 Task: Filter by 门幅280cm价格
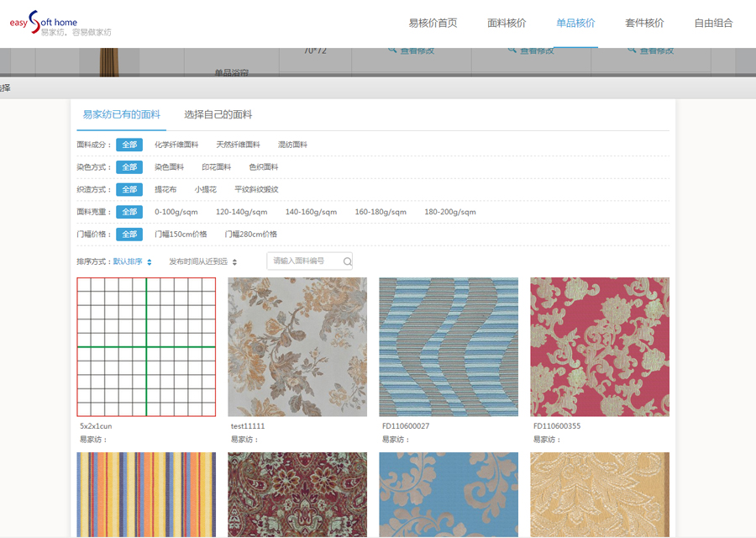pyautogui.click(x=250, y=235)
